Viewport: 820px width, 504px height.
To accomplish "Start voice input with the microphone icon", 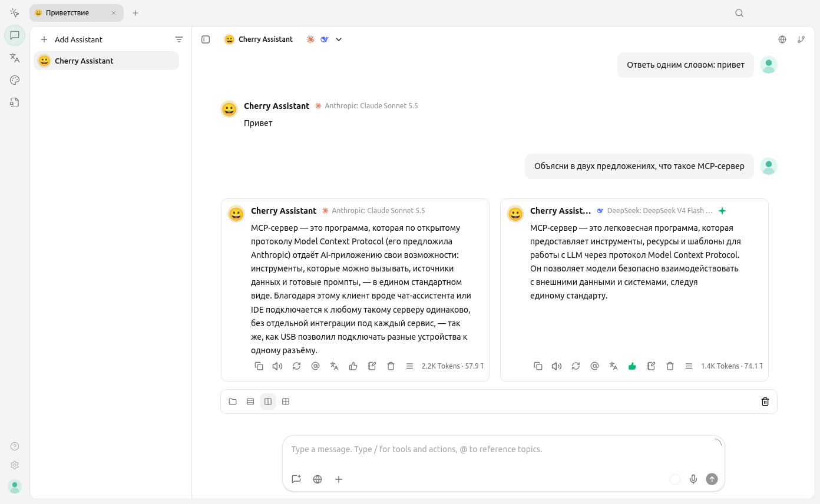I will (693, 479).
